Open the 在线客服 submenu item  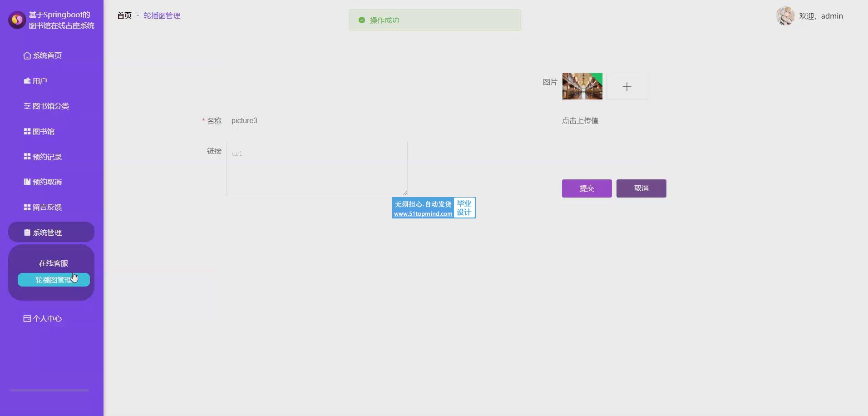(53, 263)
